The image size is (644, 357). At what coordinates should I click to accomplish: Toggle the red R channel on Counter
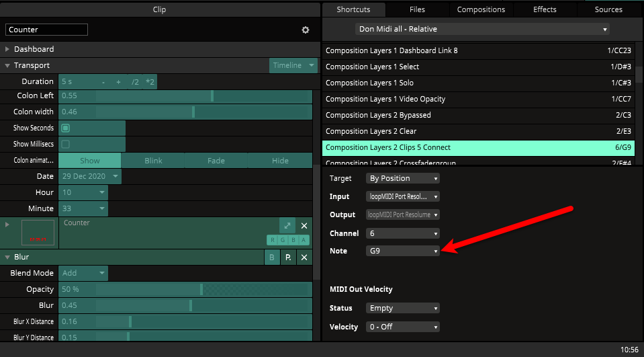(x=273, y=240)
